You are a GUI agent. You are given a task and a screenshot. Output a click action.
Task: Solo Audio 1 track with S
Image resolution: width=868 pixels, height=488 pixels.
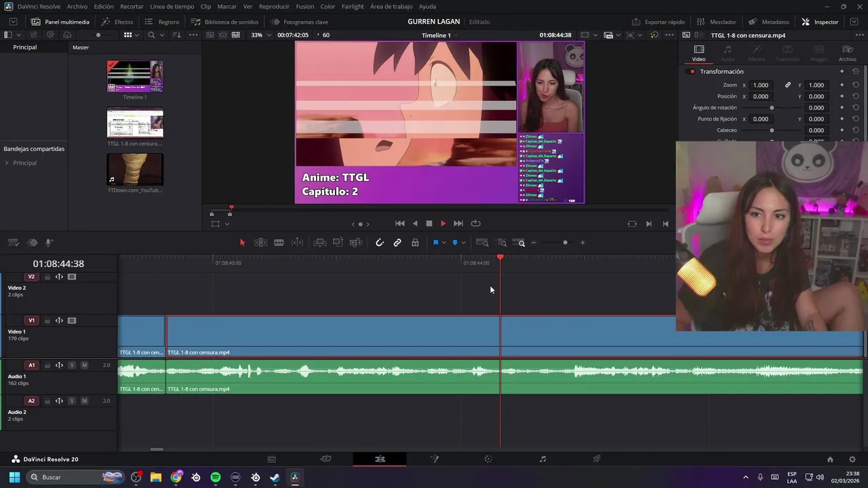[72, 365]
